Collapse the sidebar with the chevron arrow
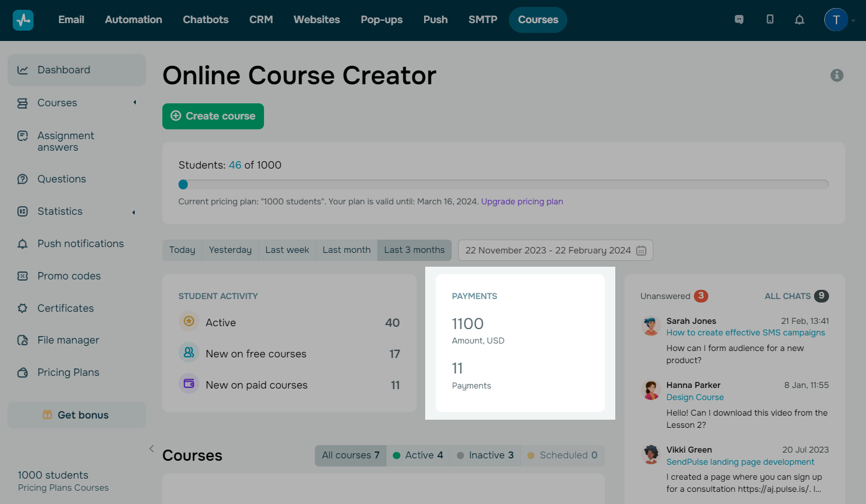Screen dimensions: 866x504 click(x=151, y=449)
